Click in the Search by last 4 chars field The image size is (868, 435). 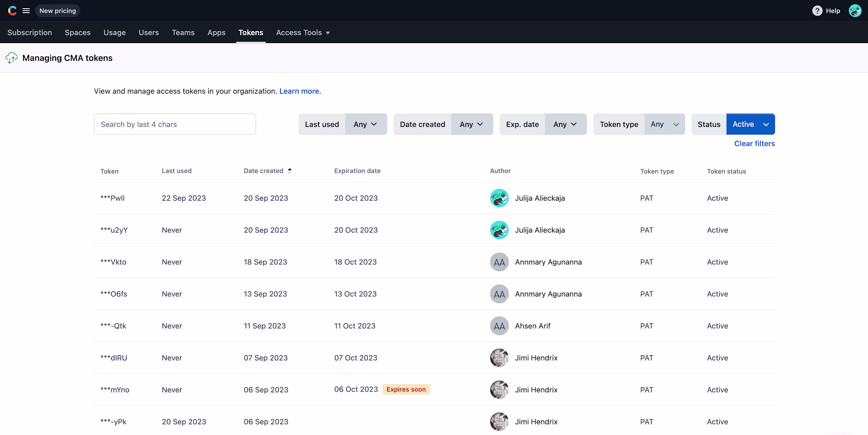coord(175,124)
